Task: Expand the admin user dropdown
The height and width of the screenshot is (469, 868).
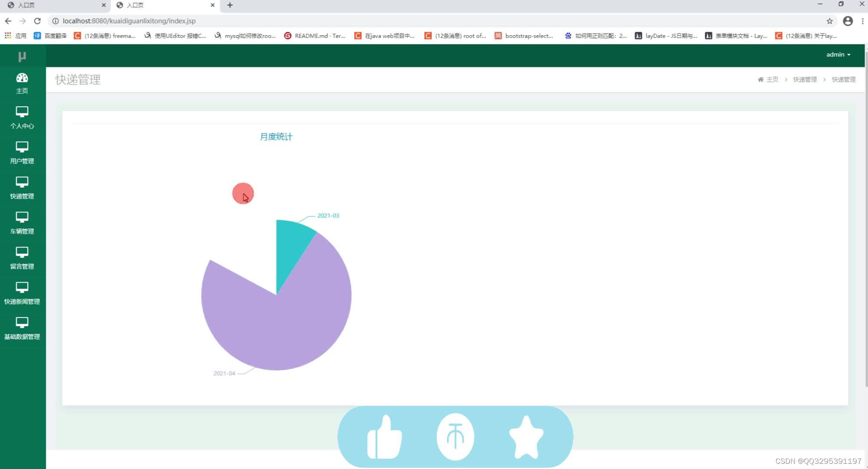Action: 838,55
